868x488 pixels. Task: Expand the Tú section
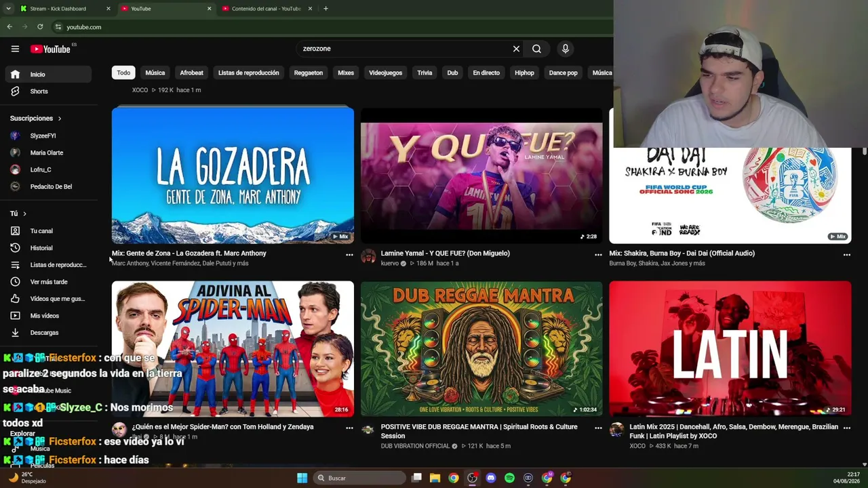click(18, 213)
